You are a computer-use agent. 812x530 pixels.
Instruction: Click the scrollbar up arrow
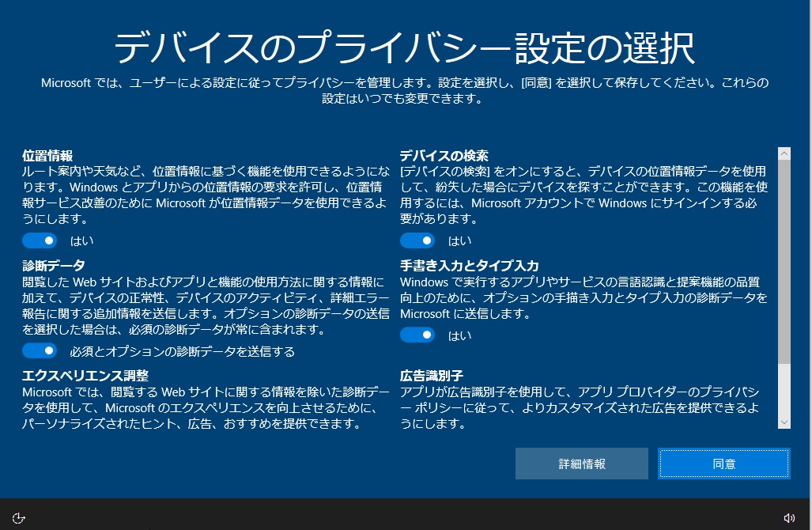(x=784, y=153)
